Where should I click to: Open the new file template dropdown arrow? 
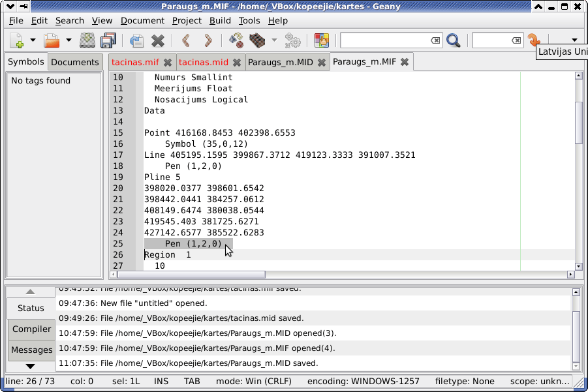click(33, 40)
